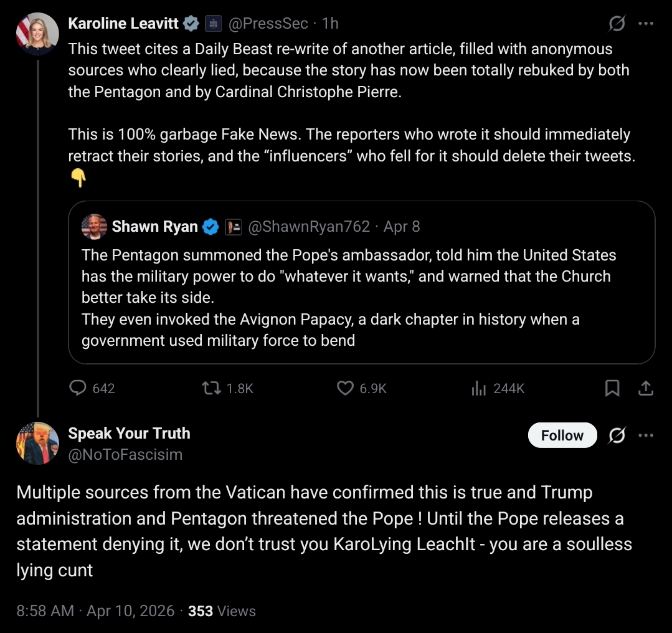Share Karoline Leavitt's tweet
672x633 pixels.
(646, 388)
